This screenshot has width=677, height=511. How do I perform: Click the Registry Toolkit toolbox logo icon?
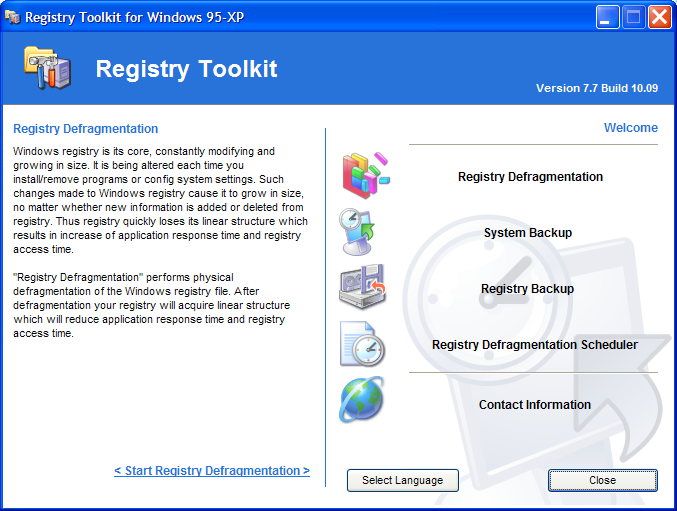click(x=47, y=68)
